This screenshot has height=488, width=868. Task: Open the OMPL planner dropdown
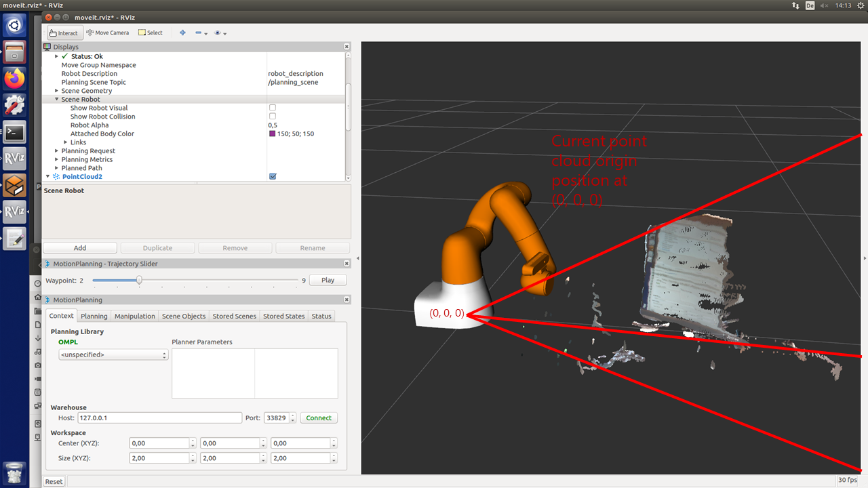(113, 354)
